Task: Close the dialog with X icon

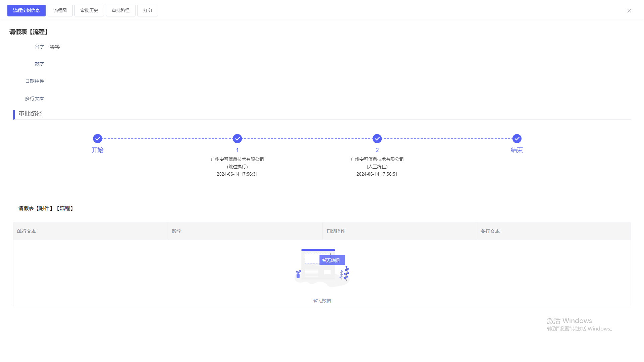Action: tap(629, 11)
